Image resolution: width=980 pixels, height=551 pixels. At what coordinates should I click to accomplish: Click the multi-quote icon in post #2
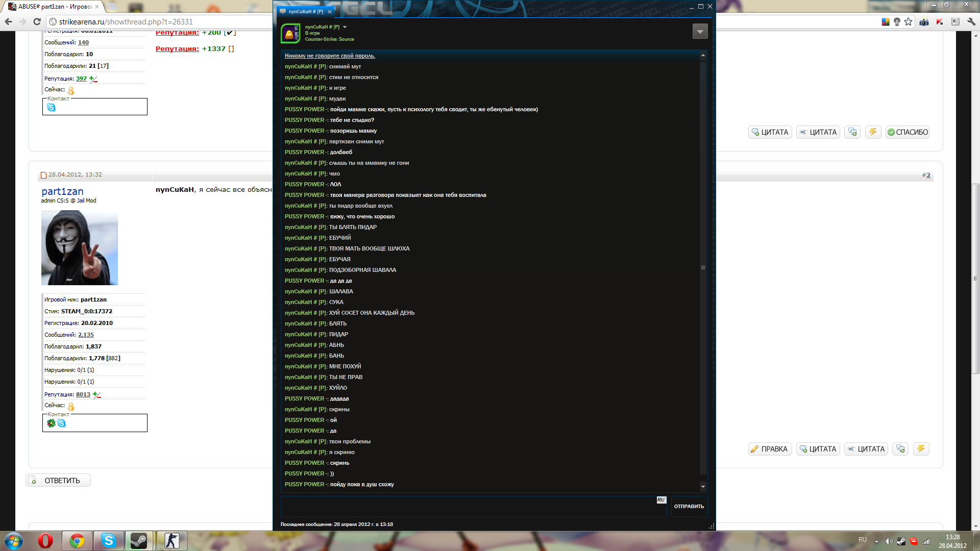pyautogui.click(x=900, y=449)
